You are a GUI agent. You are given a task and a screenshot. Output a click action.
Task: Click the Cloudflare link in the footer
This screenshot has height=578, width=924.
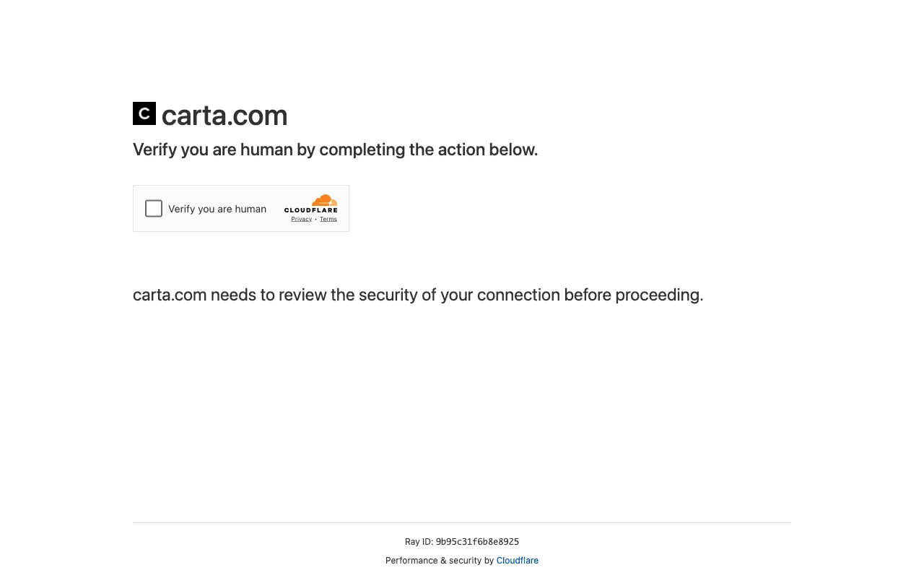pos(517,561)
